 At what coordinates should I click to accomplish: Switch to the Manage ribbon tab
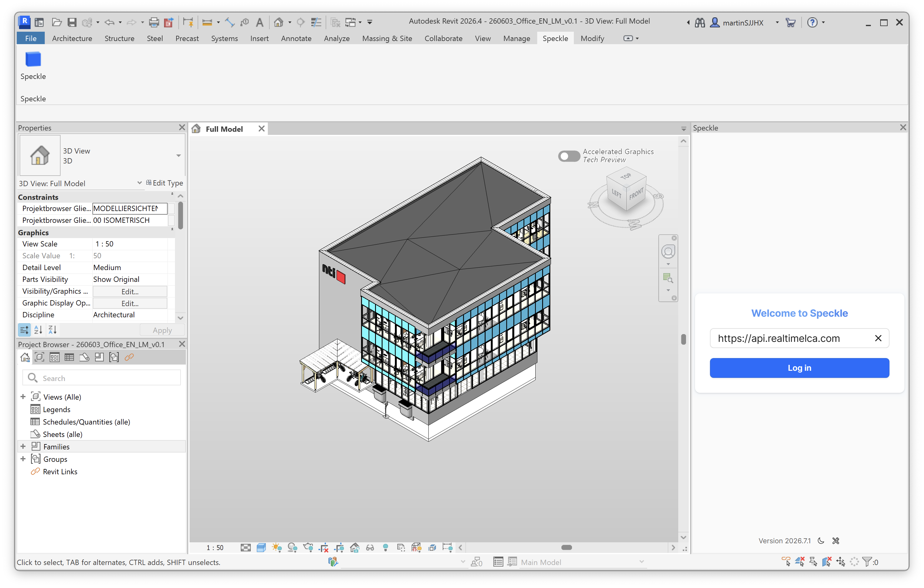click(516, 38)
